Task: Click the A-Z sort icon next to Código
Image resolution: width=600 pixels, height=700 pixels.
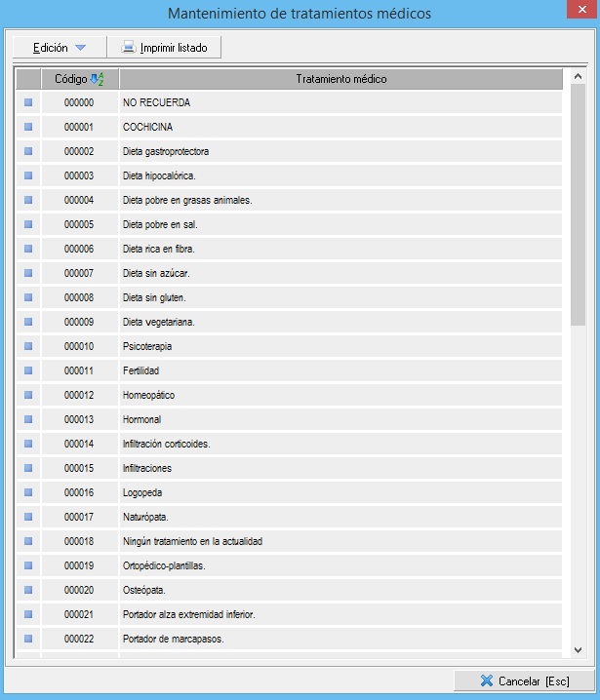Action: (x=97, y=79)
